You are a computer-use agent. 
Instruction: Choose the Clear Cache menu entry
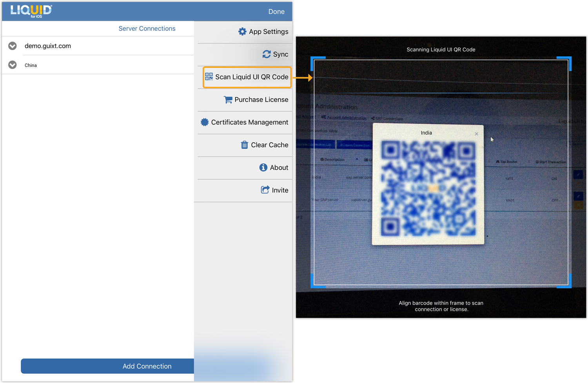[x=269, y=145]
